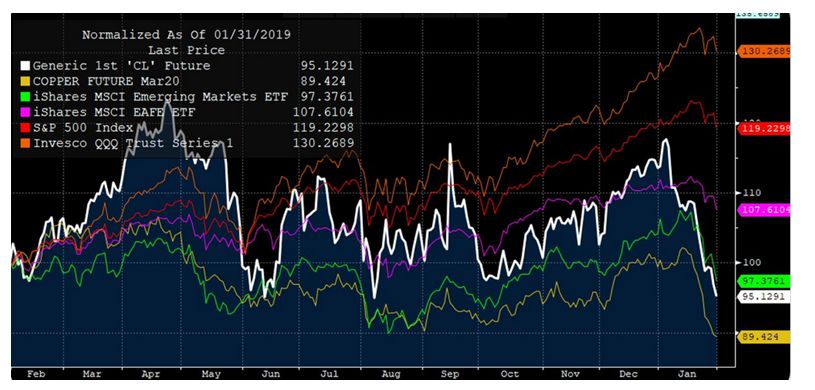Select the iShares MSCI EAFE ETF legend label

coord(114,112)
